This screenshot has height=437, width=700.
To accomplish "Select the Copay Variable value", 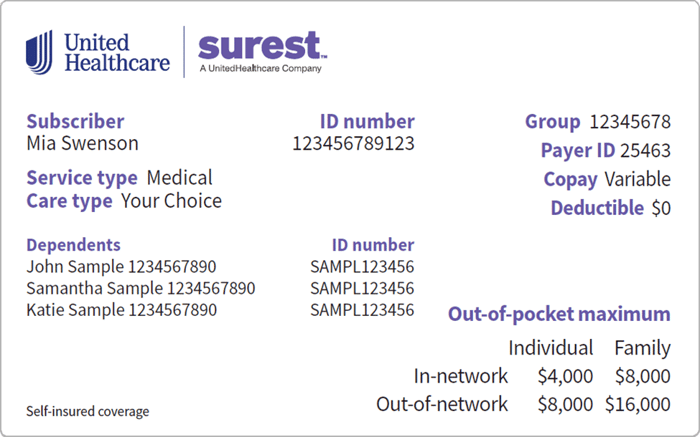I will (638, 179).
